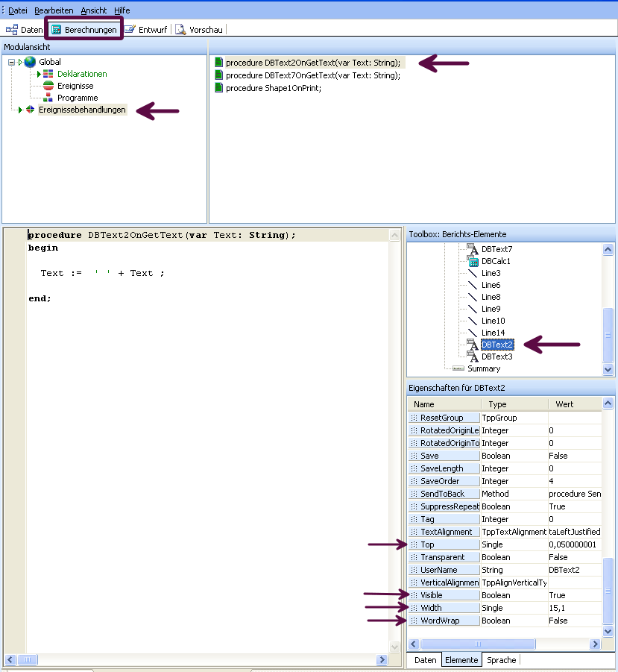Select the SendToBack method row

coord(505,494)
